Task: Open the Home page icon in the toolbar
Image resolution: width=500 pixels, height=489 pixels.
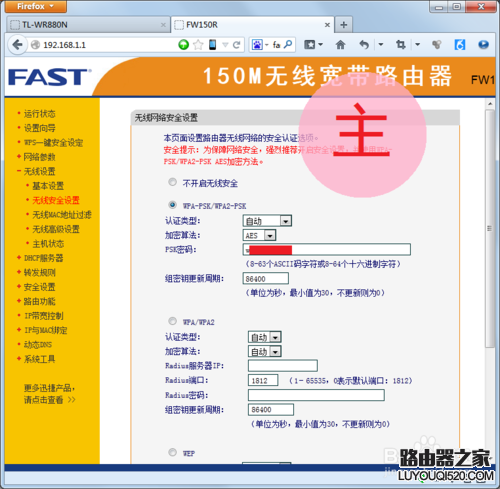Action: (340, 45)
